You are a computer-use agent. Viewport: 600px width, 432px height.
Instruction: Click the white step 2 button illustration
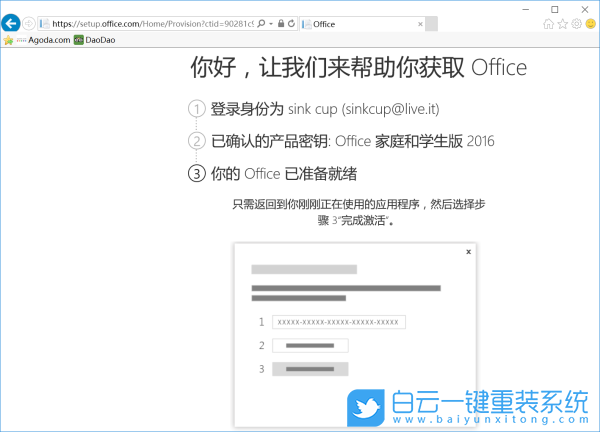pyautogui.click(x=310, y=345)
